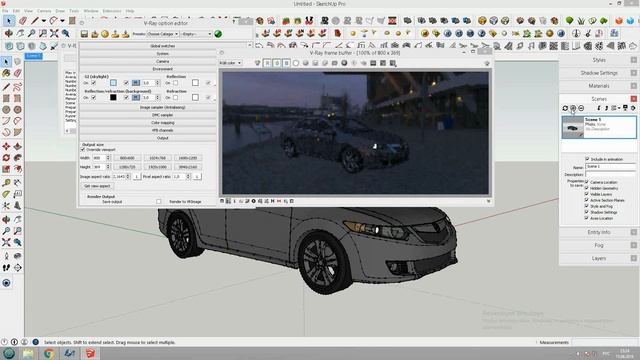Open Chrome from the taskbar
The height and width of the screenshot is (360, 640).
(49, 353)
